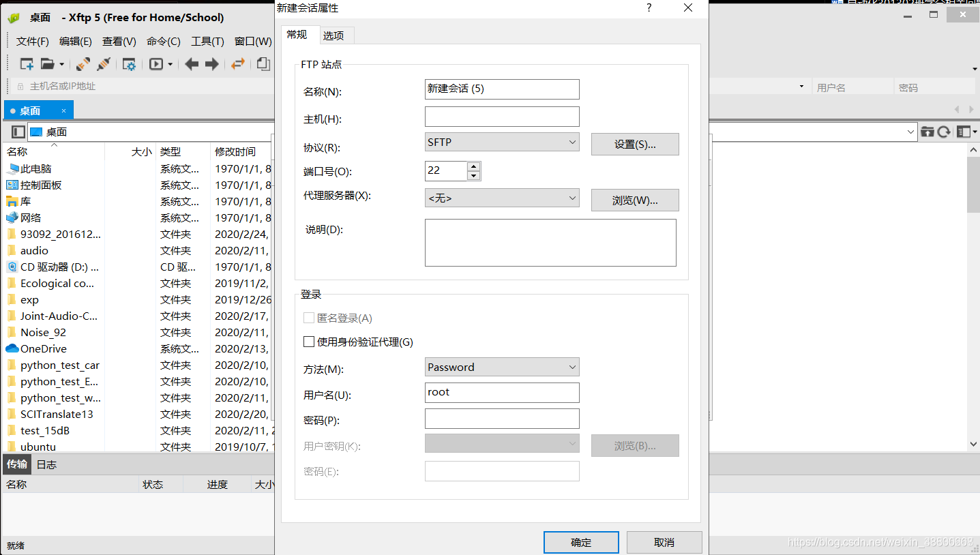
Task: Open the 命令(C) menu
Action: (x=164, y=41)
